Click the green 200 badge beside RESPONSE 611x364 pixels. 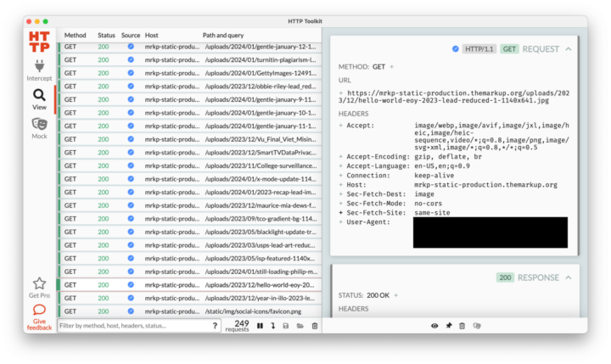pos(505,277)
